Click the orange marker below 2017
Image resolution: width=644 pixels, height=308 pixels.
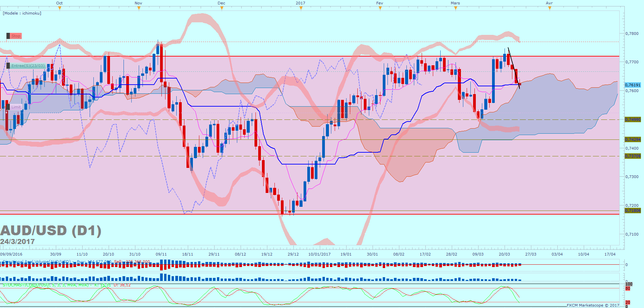tap(301, 8)
